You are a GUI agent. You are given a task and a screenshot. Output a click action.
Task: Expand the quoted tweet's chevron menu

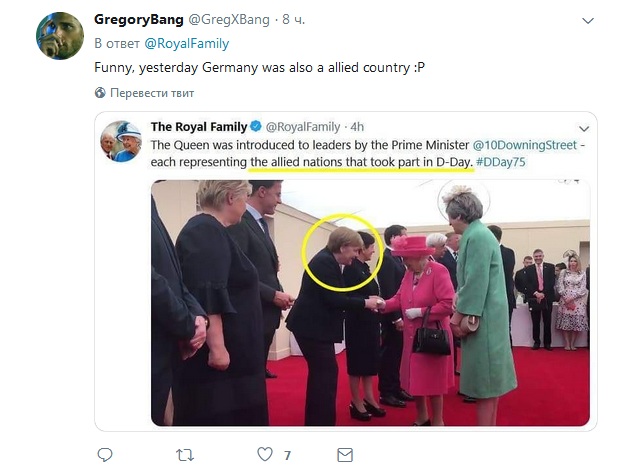pos(582,127)
